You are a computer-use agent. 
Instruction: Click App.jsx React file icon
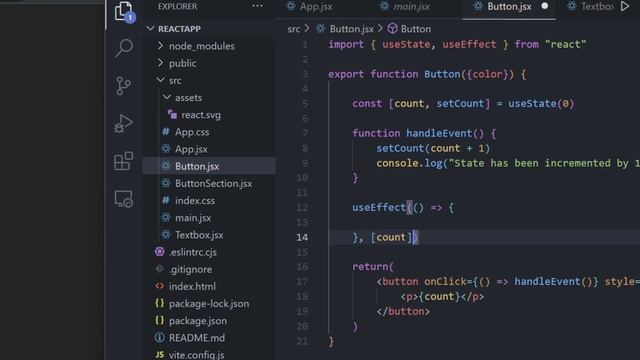166,149
